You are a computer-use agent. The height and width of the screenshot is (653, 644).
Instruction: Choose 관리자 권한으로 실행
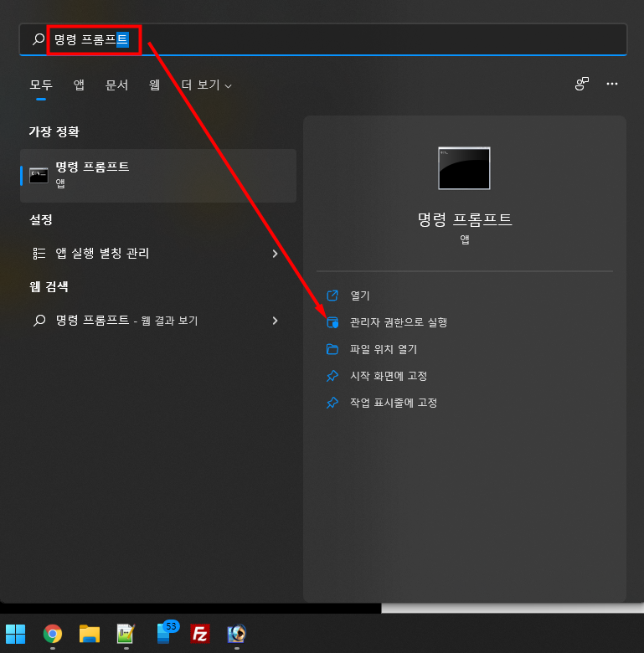tap(399, 322)
